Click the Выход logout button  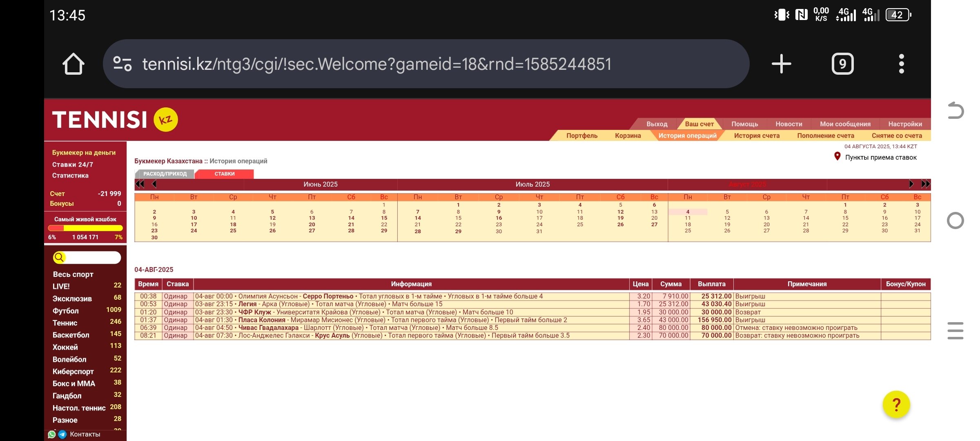[x=657, y=124]
